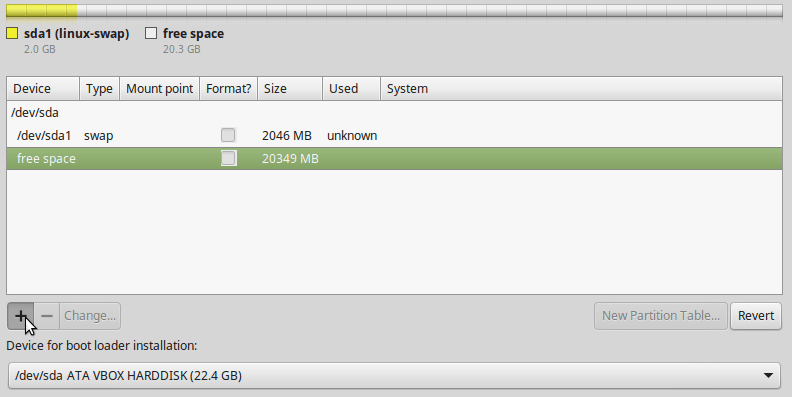This screenshot has width=792, height=397.
Task: Select the /dev/sda device row
Action: [x=394, y=112]
